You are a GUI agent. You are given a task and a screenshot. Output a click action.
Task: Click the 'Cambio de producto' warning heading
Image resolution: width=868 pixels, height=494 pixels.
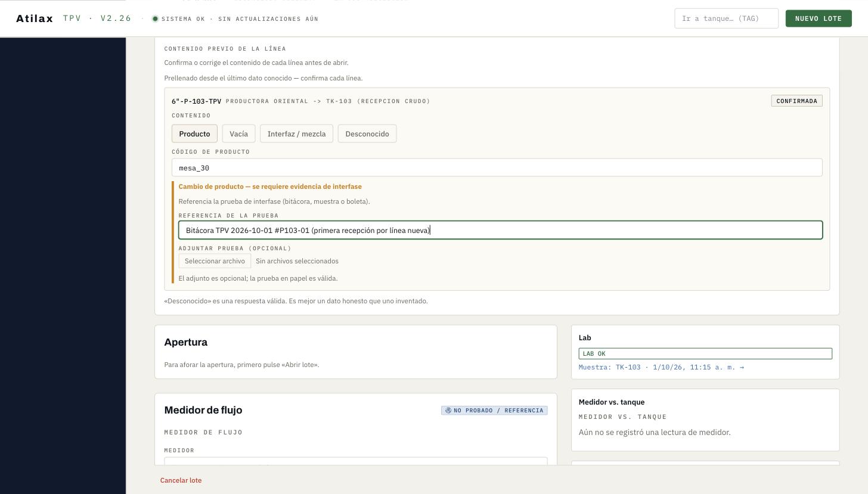(270, 187)
